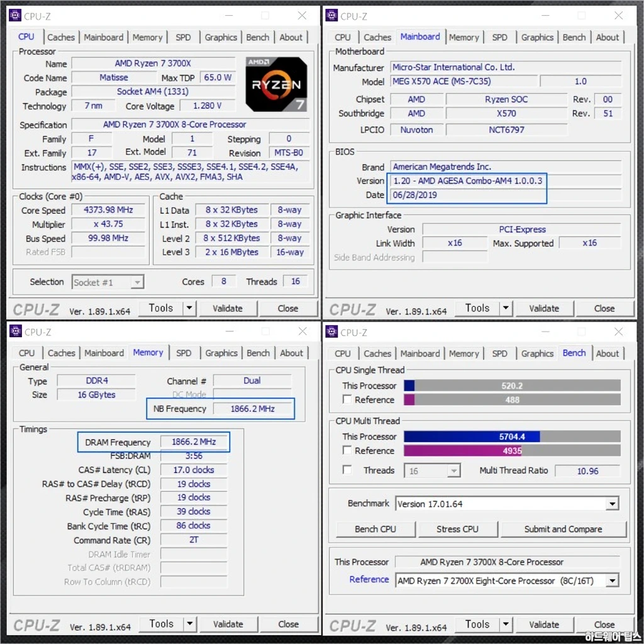Close the Memory window with X button
This screenshot has height=644, width=644.
coord(303,331)
